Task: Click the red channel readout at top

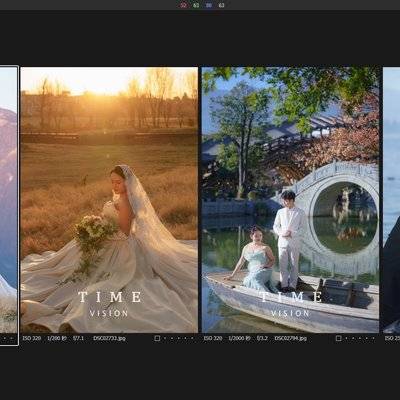Action: point(183,5)
